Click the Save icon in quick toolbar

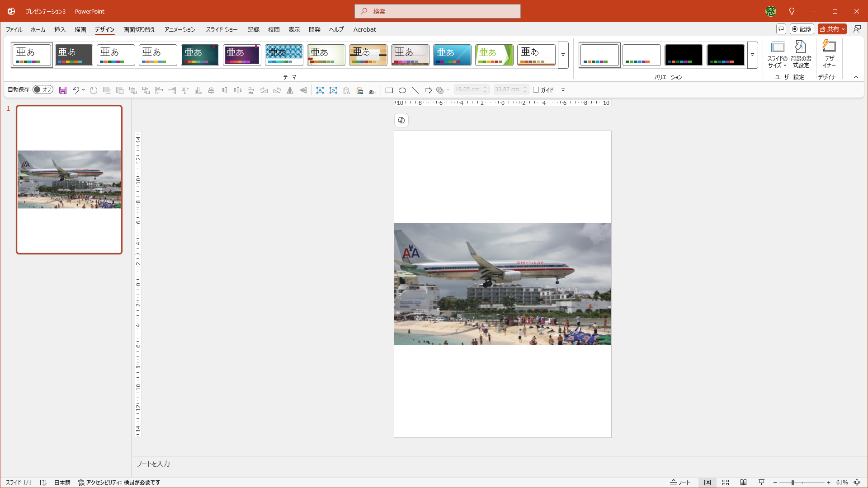(63, 90)
